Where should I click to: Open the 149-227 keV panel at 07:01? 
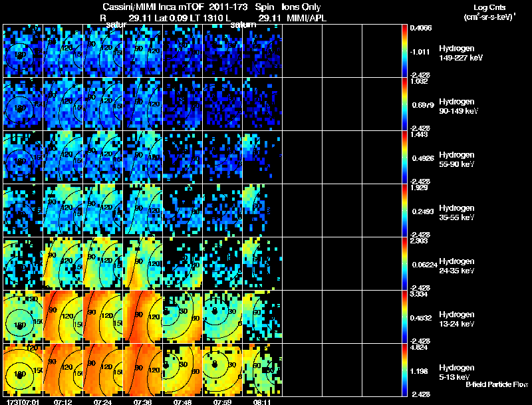[23, 51]
